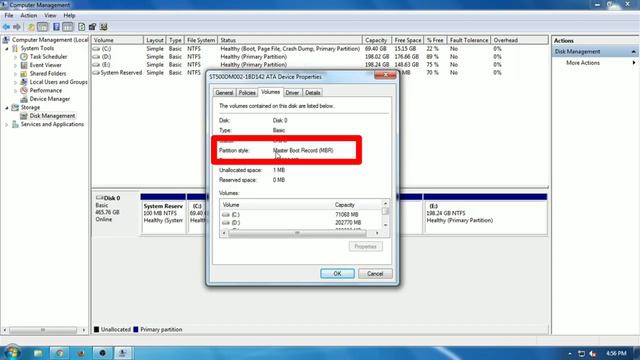Switch to the Policies tab
This screenshot has height=360, width=640.
247,93
